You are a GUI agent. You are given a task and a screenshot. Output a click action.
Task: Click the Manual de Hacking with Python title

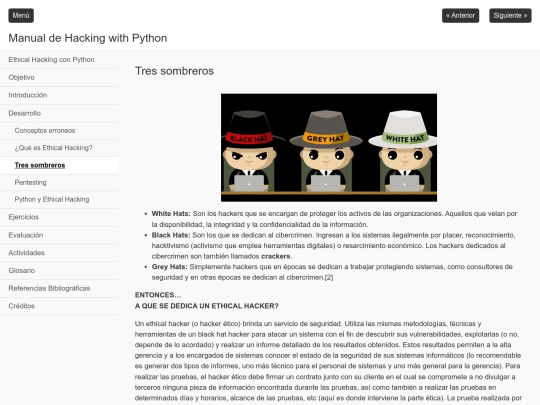pos(88,38)
